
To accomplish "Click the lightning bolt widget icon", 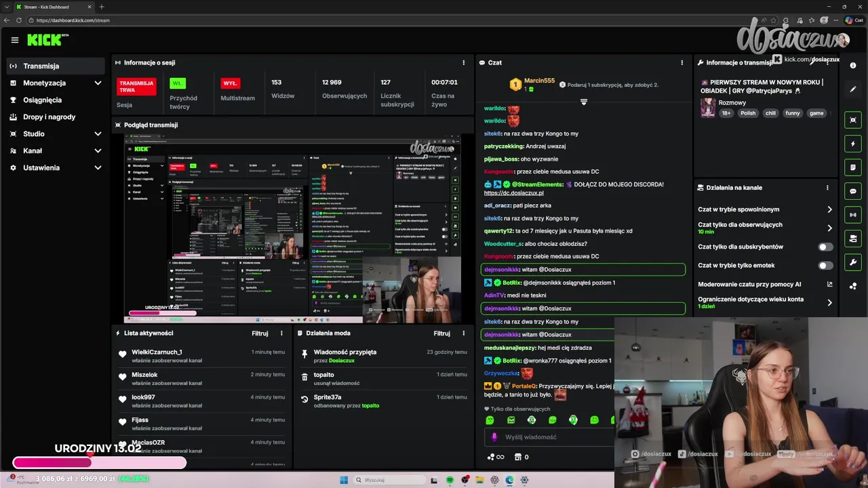I will (x=853, y=144).
